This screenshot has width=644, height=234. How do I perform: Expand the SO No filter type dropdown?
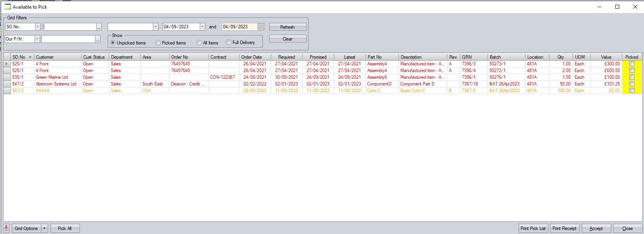37,27
